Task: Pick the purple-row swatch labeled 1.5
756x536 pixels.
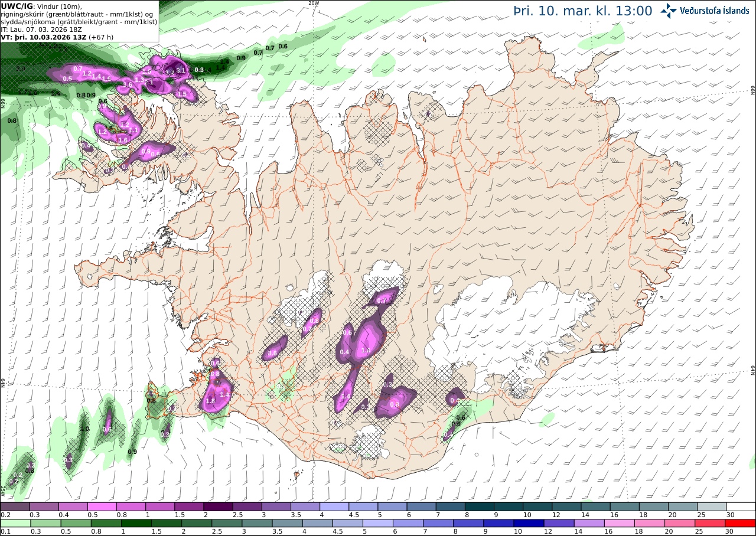Action: 189,506
